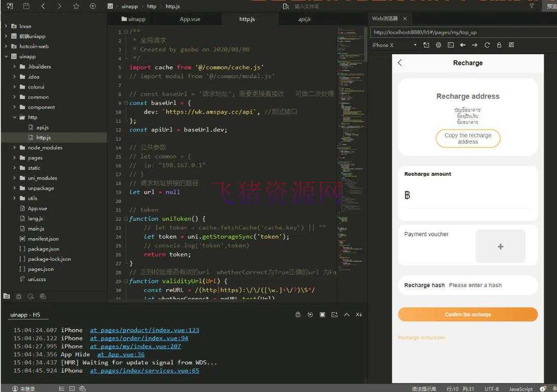Click the Recharge hash input field
The height and width of the screenshot is (392, 557).
(491, 285)
